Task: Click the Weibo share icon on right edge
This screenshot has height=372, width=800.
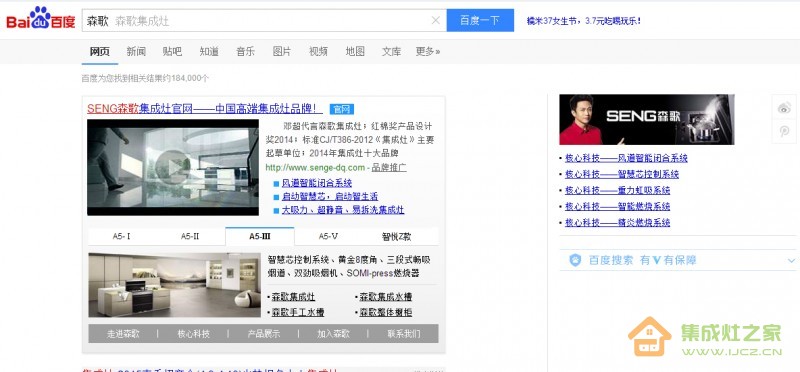Action: point(784,107)
